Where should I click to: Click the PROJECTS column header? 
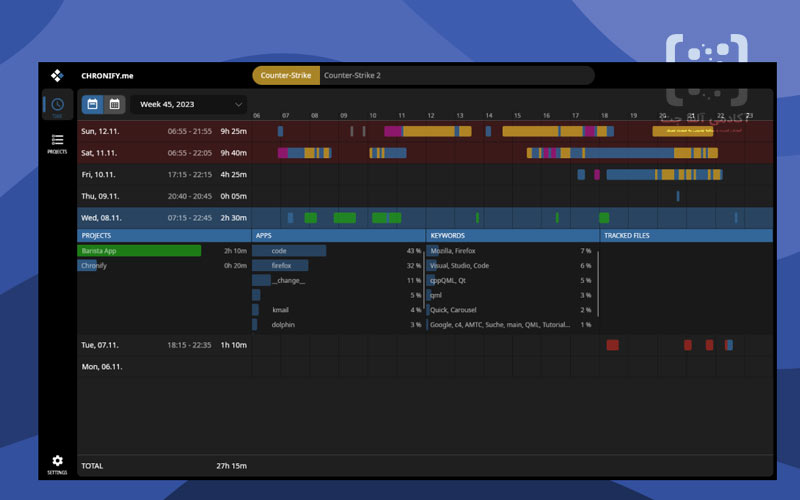click(164, 235)
